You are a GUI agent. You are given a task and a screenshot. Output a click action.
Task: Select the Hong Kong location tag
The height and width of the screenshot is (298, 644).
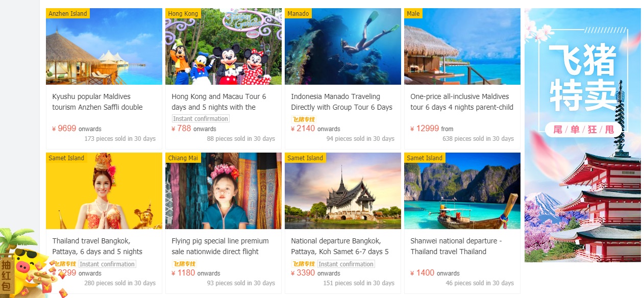point(183,13)
